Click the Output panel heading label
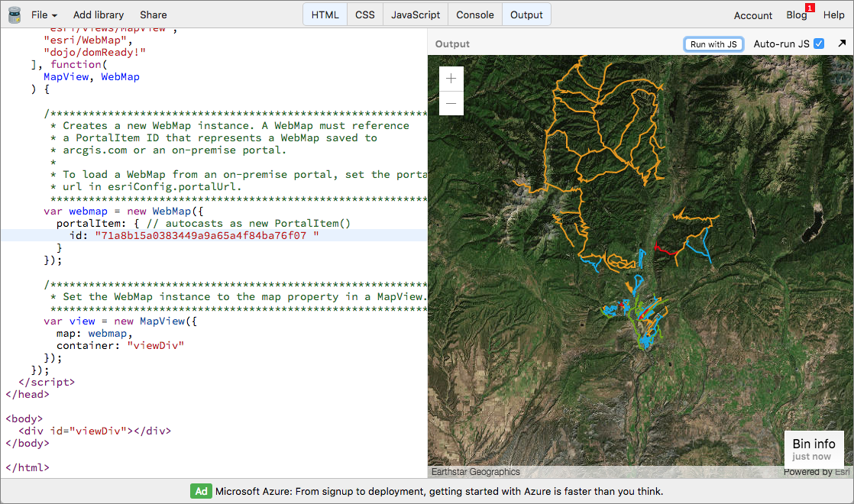The height and width of the screenshot is (504, 854). (x=452, y=44)
